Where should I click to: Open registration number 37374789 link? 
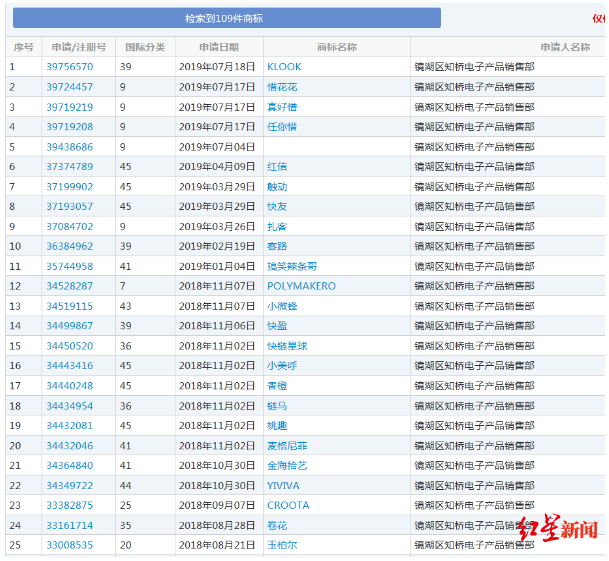click(69, 167)
